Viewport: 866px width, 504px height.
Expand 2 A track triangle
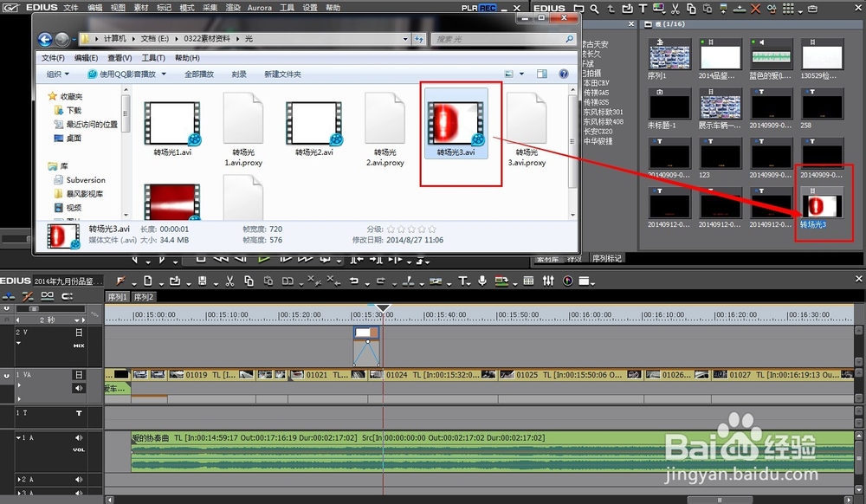pos(18,480)
